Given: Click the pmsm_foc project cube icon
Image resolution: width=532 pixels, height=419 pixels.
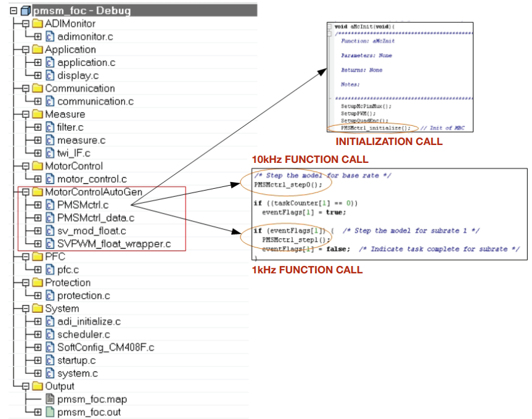Looking at the screenshot, I should click(25, 11).
